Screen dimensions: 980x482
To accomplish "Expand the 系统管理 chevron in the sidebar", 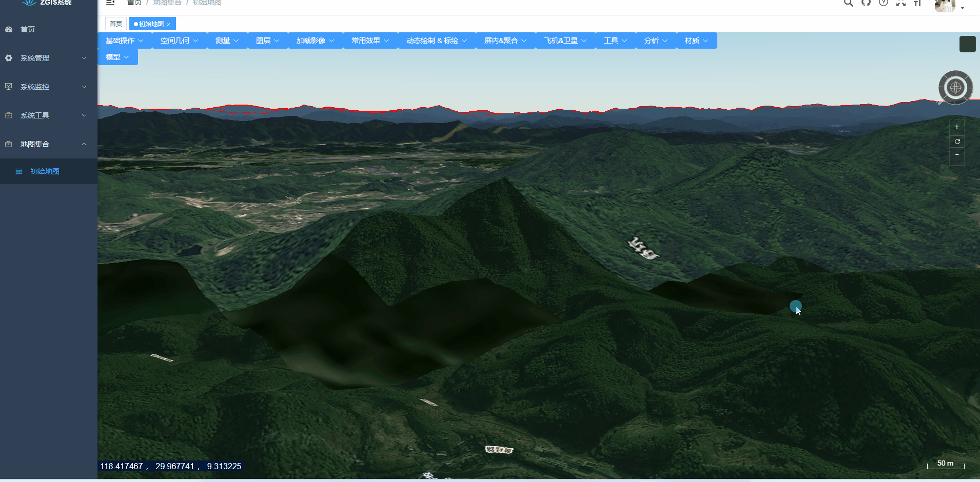I will coord(84,58).
